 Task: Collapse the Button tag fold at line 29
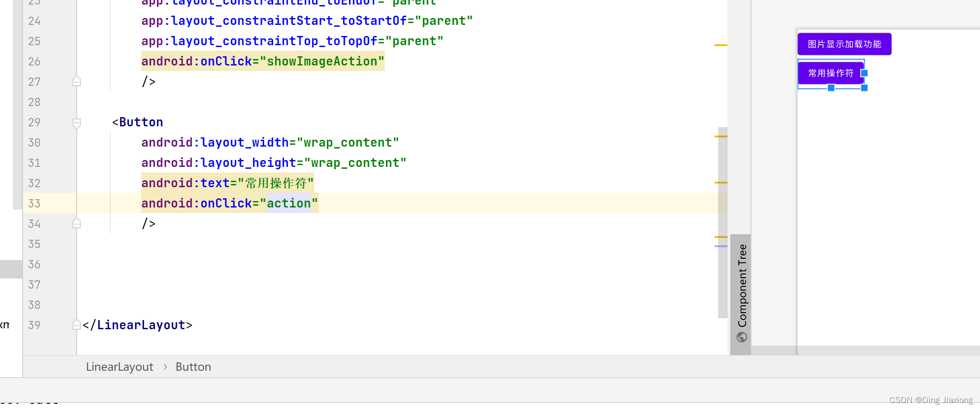(x=77, y=123)
